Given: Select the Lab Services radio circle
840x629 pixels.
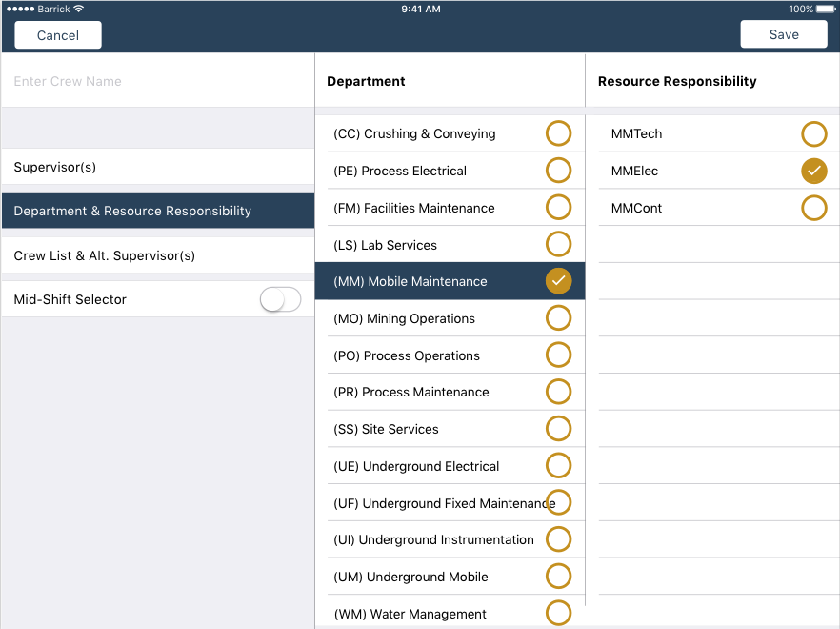Looking at the screenshot, I should click(558, 245).
